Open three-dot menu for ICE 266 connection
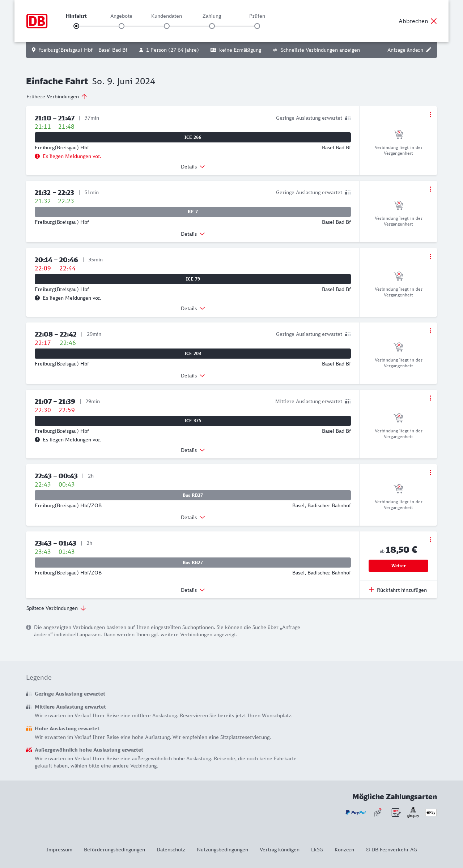 [x=430, y=115]
